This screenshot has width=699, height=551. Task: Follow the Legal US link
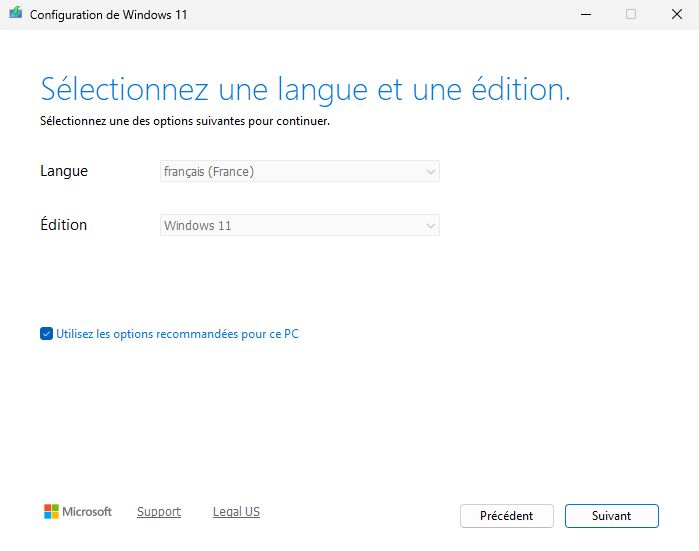[236, 512]
